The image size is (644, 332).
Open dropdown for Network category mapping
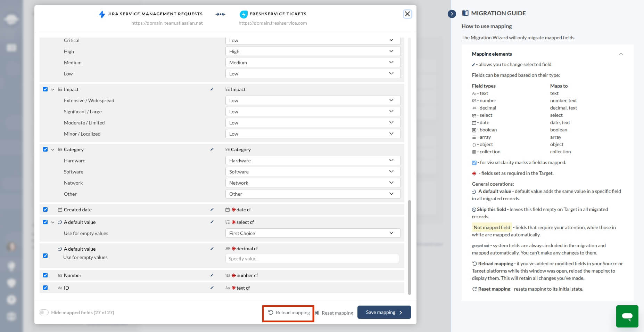click(313, 183)
